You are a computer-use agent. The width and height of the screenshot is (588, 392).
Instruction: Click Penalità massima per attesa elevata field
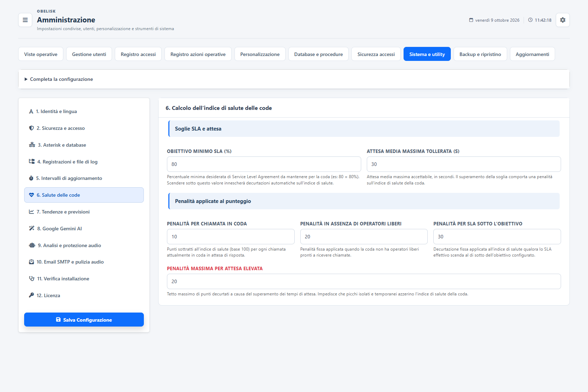click(364, 281)
